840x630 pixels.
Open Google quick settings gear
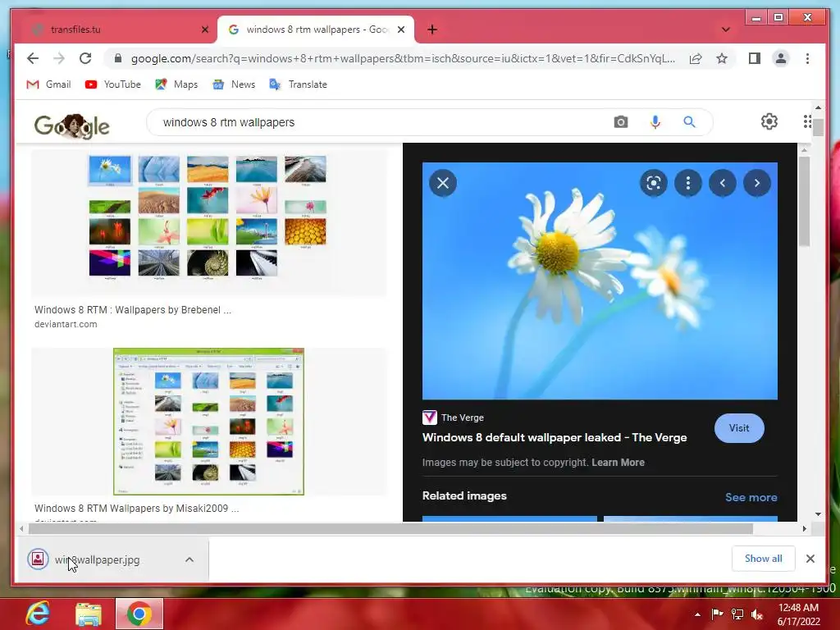pos(769,121)
